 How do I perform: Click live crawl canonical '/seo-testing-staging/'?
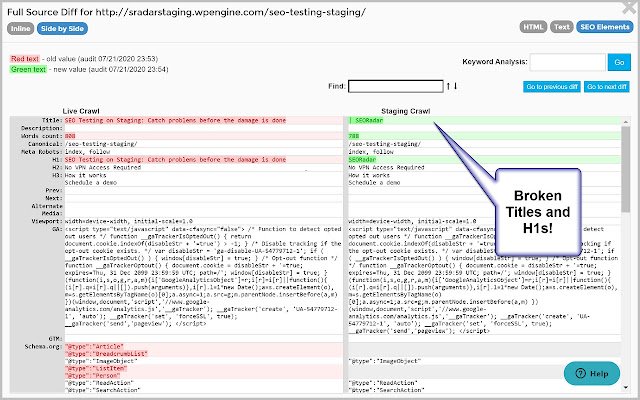[x=101, y=144]
